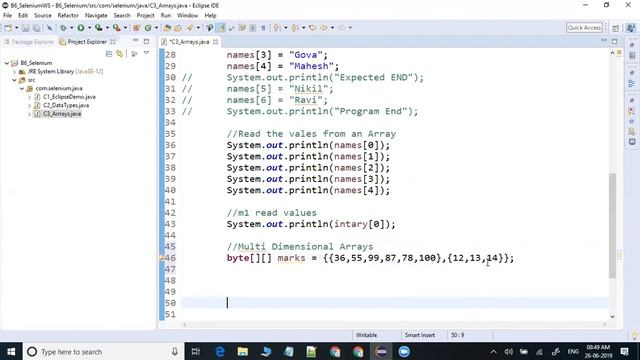Collapse the src folder node

pos(14,80)
